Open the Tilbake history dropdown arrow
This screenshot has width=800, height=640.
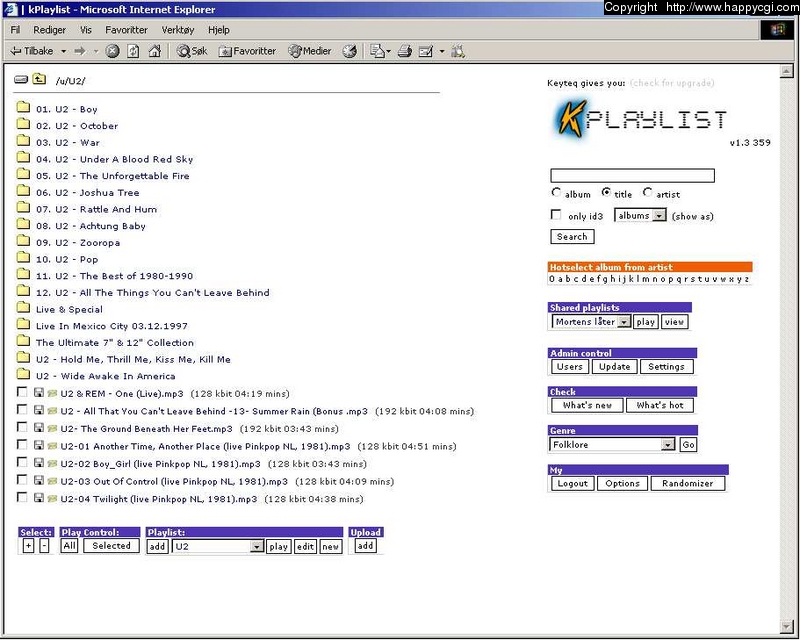click(64, 51)
